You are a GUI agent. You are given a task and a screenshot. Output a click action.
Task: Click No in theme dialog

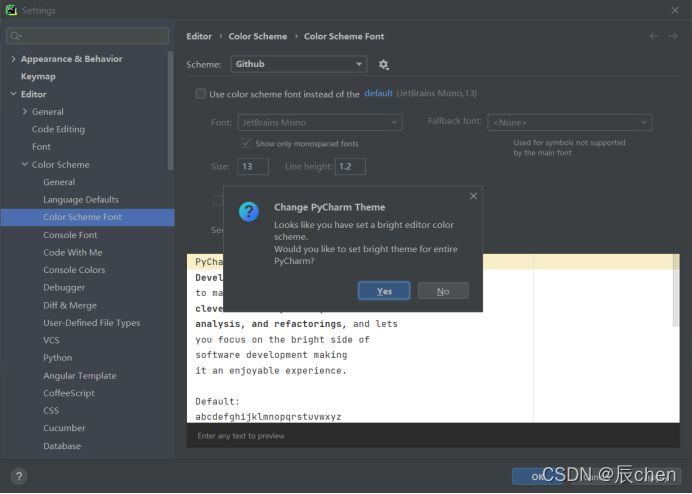(443, 291)
